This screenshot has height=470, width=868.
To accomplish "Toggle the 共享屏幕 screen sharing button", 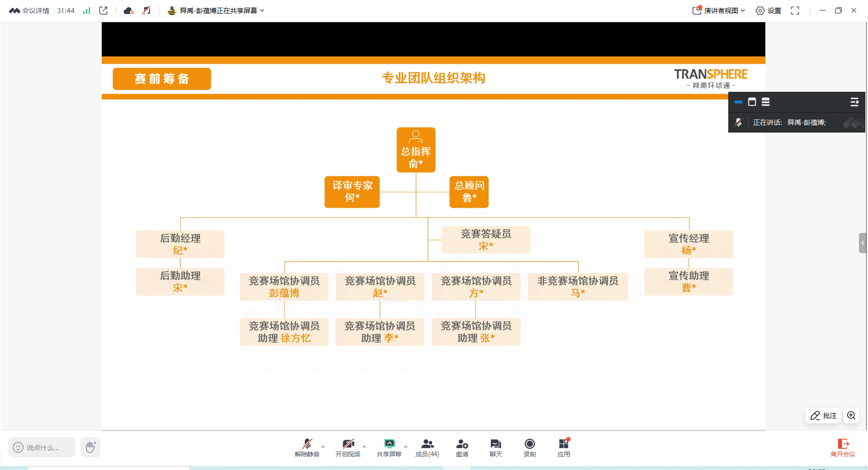I will point(389,447).
